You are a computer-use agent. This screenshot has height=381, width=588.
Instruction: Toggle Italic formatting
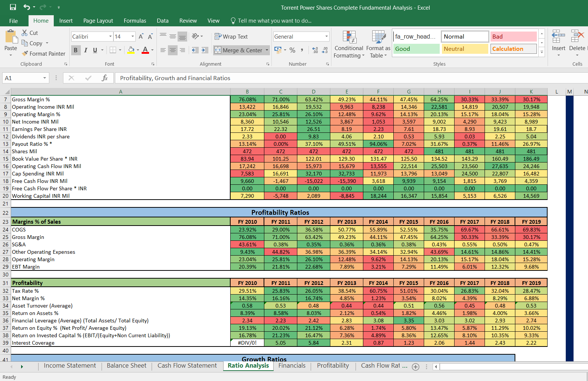tap(86, 50)
